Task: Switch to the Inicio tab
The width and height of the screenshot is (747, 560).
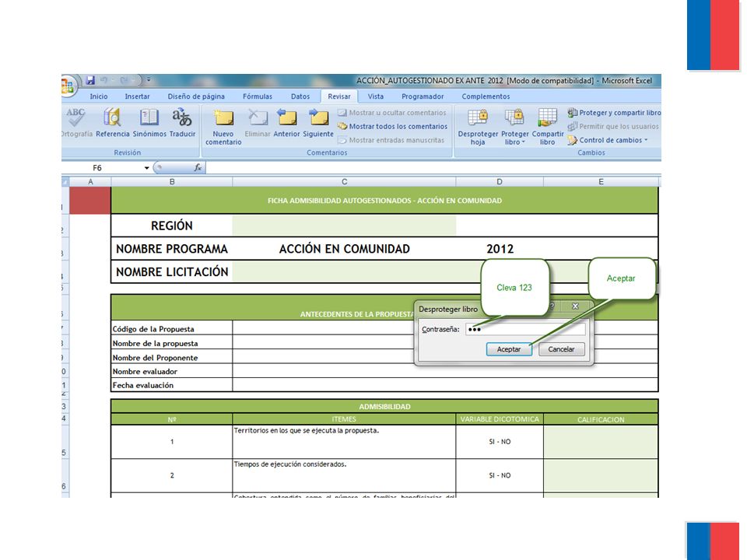Action: click(99, 96)
